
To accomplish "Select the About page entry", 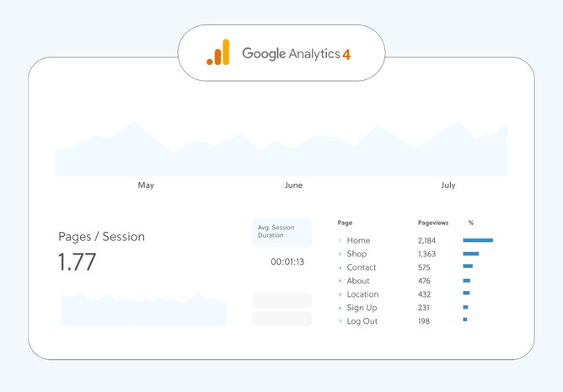I will pos(358,281).
